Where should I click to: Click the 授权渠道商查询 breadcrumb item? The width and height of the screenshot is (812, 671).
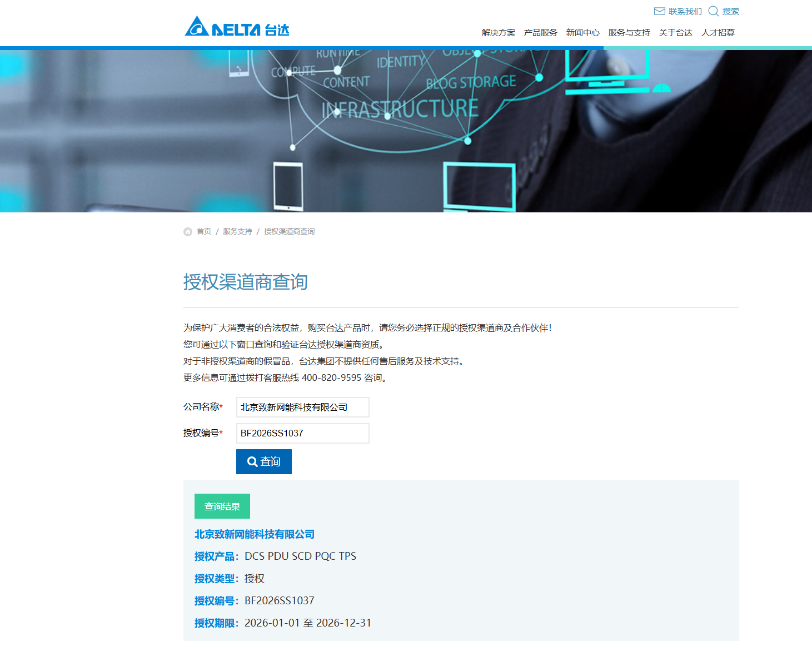(290, 231)
